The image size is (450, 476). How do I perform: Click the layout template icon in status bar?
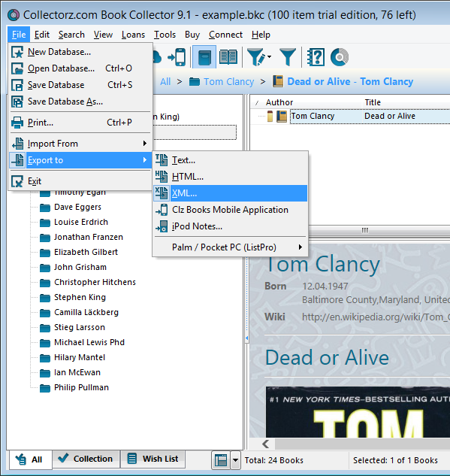click(221, 460)
